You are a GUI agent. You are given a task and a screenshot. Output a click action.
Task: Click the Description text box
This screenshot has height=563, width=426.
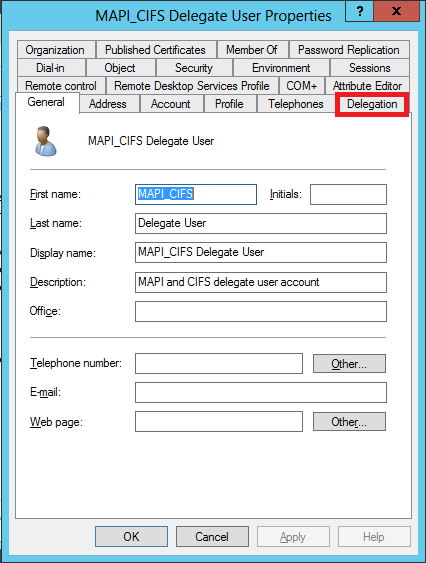tap(261, 282)
